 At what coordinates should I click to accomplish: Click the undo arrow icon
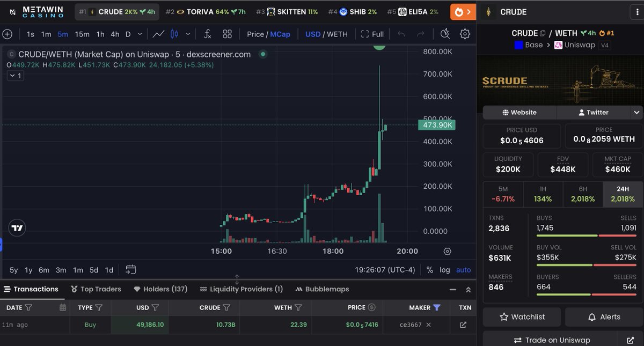point(401,34)
